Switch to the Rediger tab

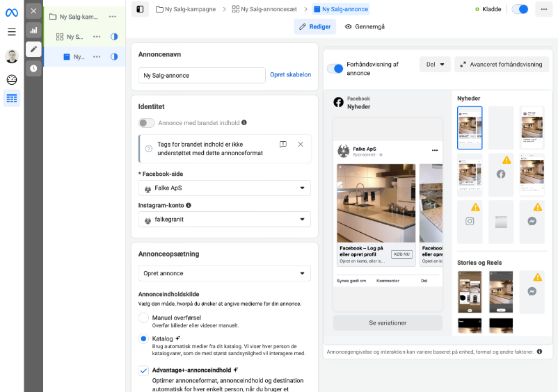[x=315, y=26]
